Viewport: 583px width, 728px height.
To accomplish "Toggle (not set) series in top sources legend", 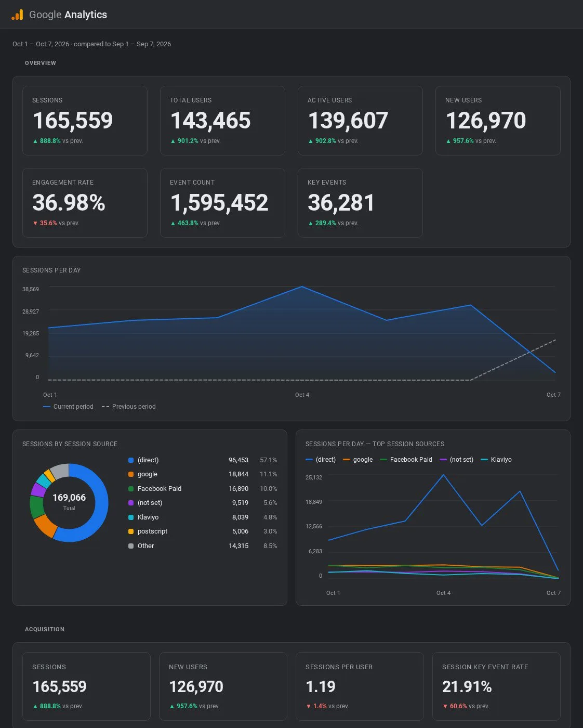I will coord(456,460).
